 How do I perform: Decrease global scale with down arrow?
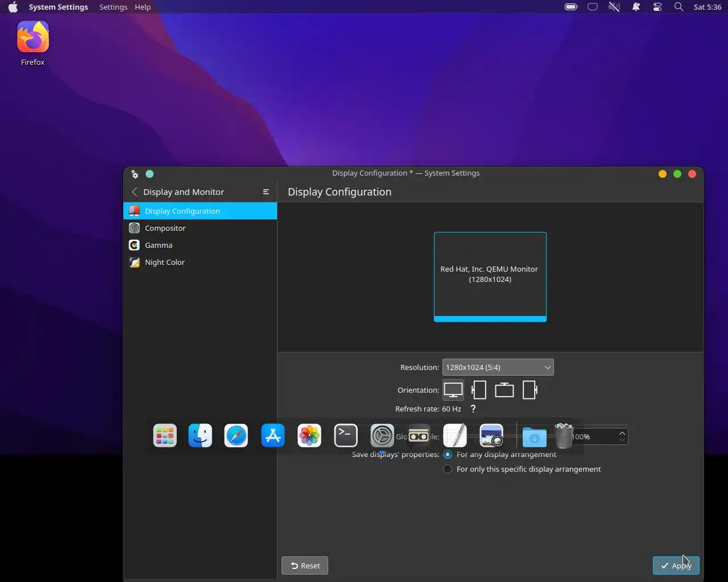click(622, 440)
